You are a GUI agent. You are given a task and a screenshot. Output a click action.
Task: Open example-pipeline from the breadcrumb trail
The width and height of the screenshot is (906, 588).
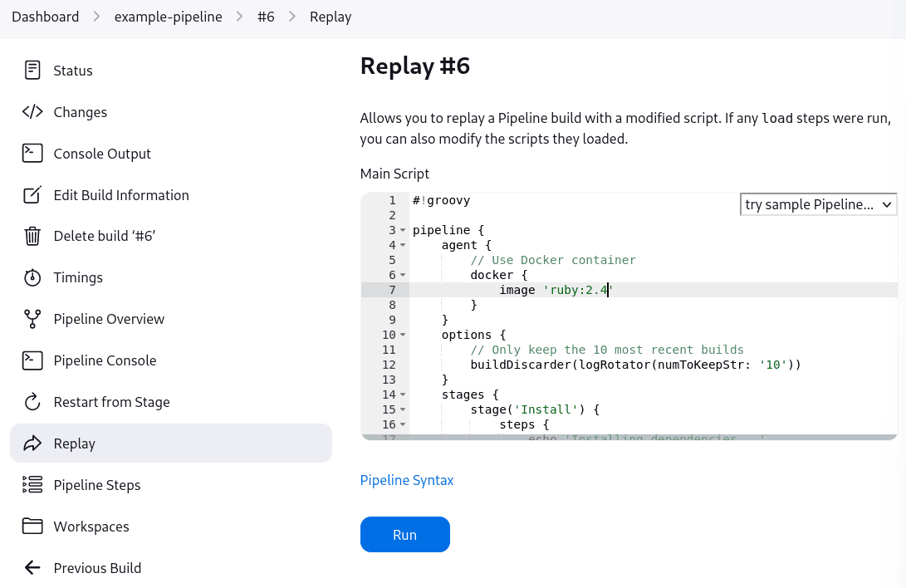pos(168,17)
